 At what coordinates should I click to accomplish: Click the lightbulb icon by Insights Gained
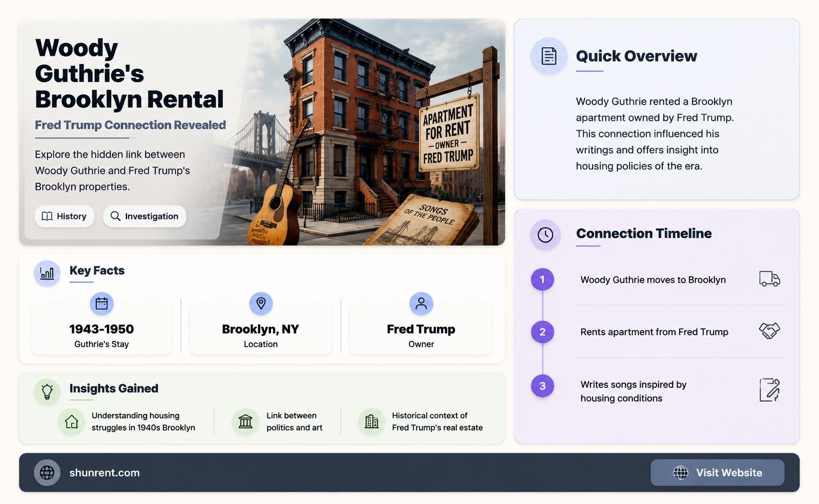pyautogui.click(x=47, y=391)
